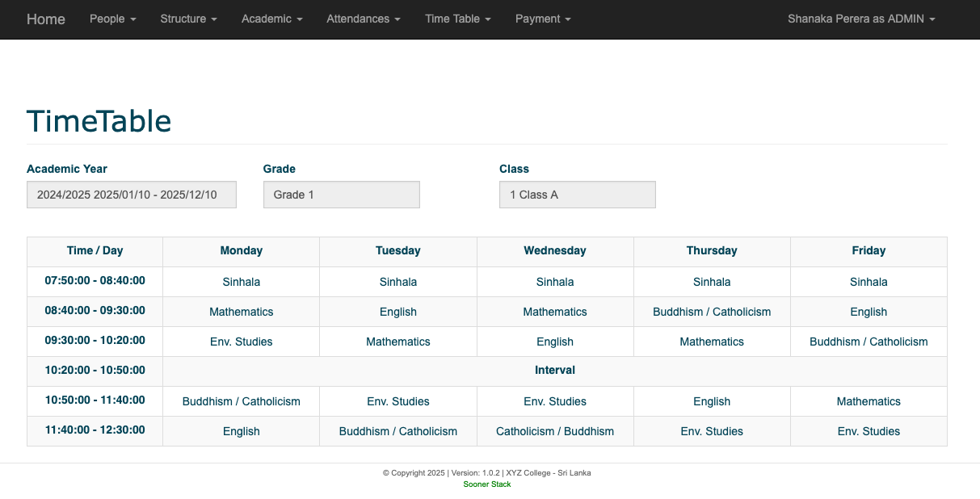Open the Academic dropdown menu
The width and height of the screenshot is (980, 499).
click(271, 19)
